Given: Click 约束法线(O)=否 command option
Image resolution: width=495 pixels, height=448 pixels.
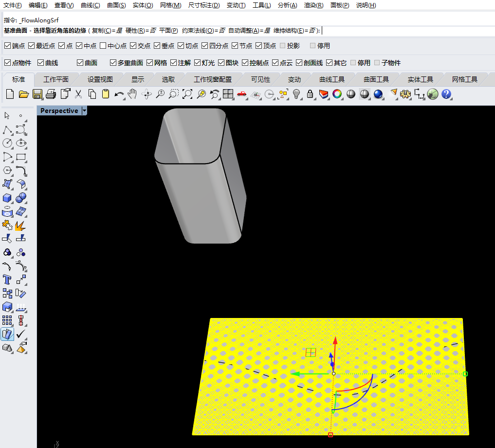Looking at the screenshot, I should [x=203, y=31].
